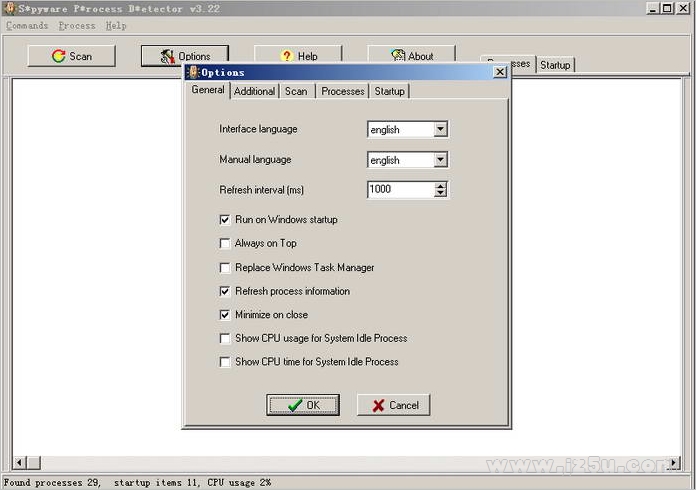Image resolution: width=696 pixels, height=490 pixels.
Task: Click the yellow question mark Help icon
Action: pyautogui.click(x=287, y=55)
